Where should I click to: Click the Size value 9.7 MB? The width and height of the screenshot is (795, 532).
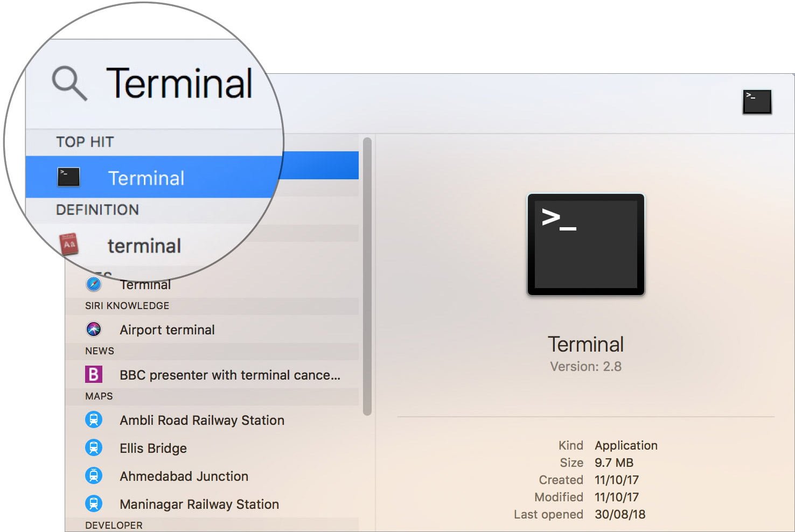coord(613,463)
